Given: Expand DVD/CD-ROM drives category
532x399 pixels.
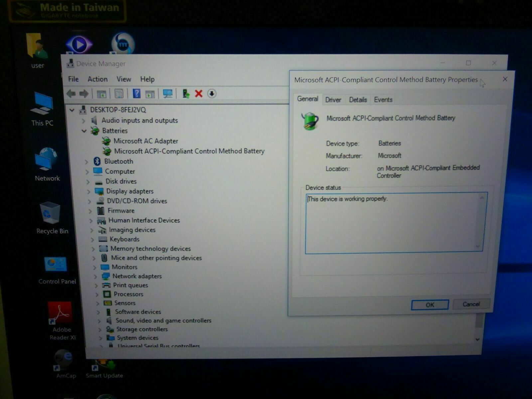Looking at the screenshot, I should (89, 201).
